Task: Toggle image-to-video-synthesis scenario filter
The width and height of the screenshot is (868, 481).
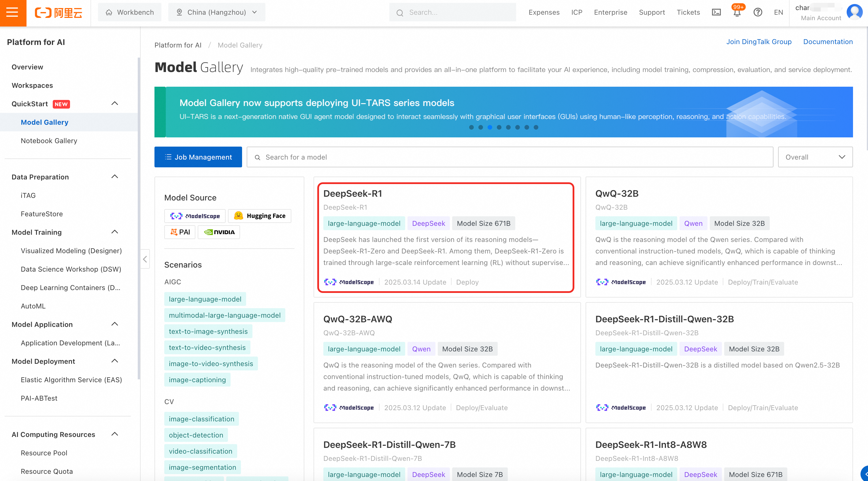Action: [x=211, y=364]
